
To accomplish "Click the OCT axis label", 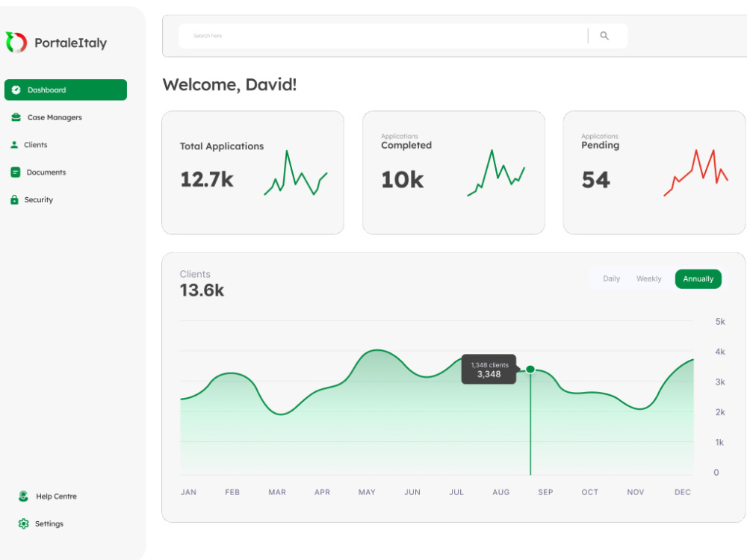I will point(590,492).
